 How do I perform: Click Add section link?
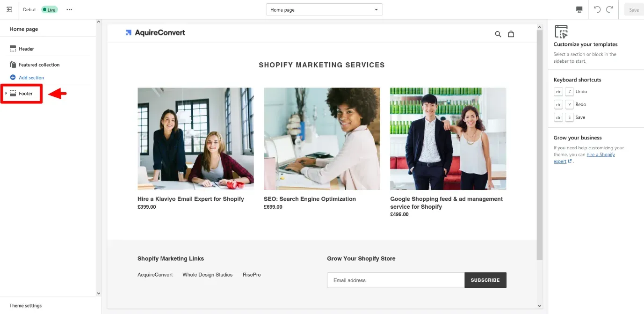(31, 78)
